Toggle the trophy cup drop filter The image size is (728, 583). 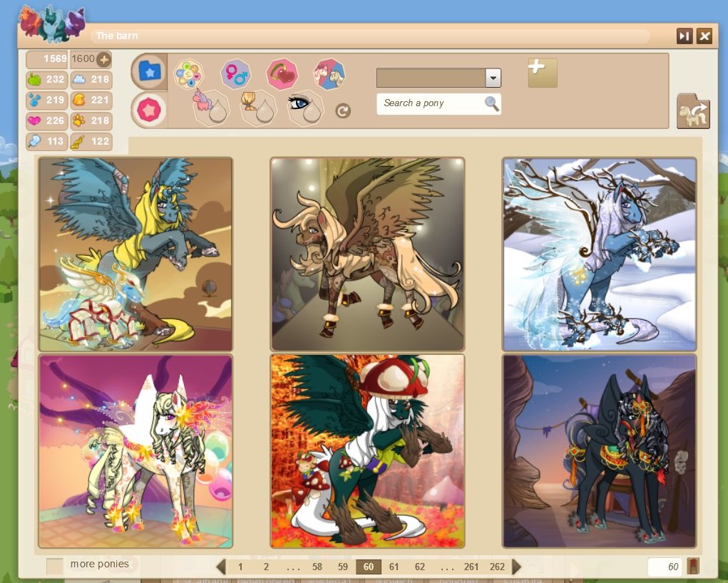click(x=258, y=108)
